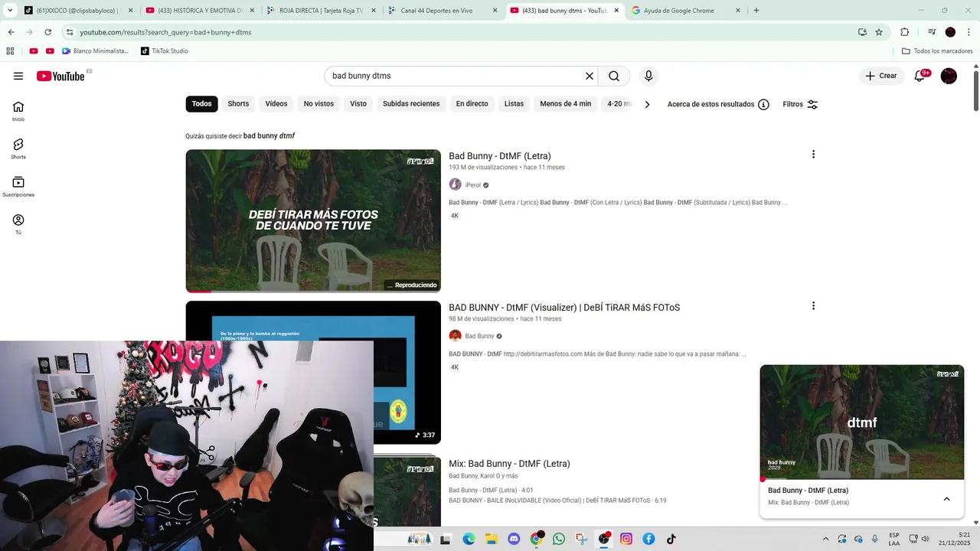Open the BAD BUNNY - DtMF (Visualizer) title
Viewport: 980px width, 551px height.
564,308
